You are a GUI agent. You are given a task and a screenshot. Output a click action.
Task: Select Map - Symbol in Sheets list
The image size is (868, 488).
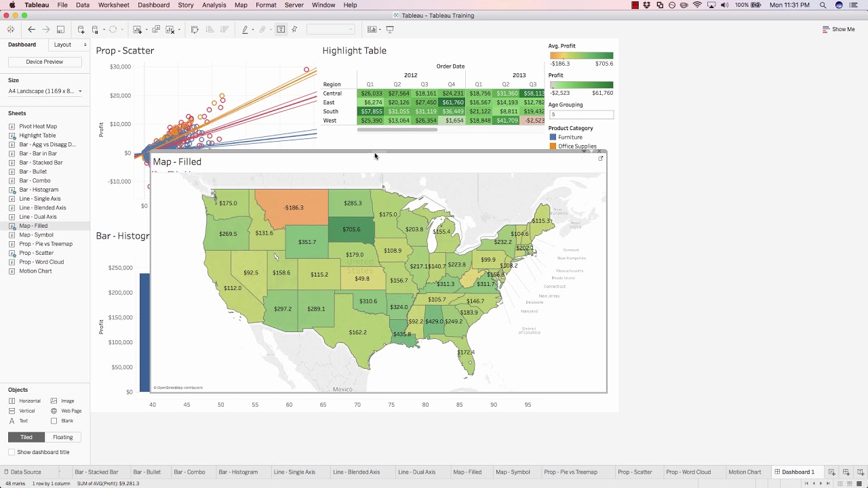tap(37, 235)
